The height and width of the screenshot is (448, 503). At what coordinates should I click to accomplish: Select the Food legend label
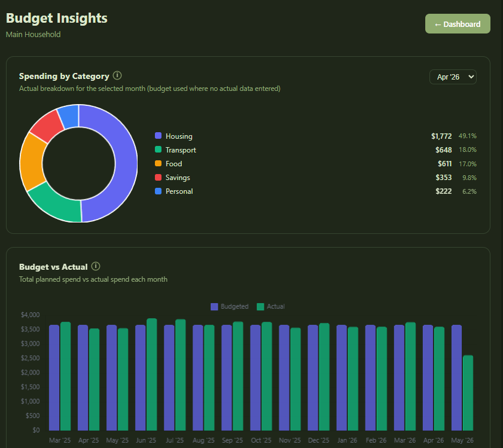pyautogui.click(x=174, y=164)
